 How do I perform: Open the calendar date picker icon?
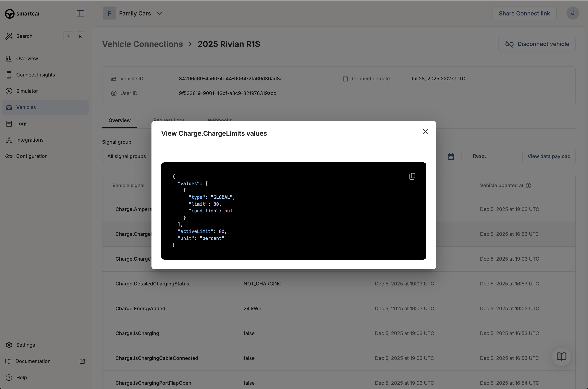click(x=451, y=156)
